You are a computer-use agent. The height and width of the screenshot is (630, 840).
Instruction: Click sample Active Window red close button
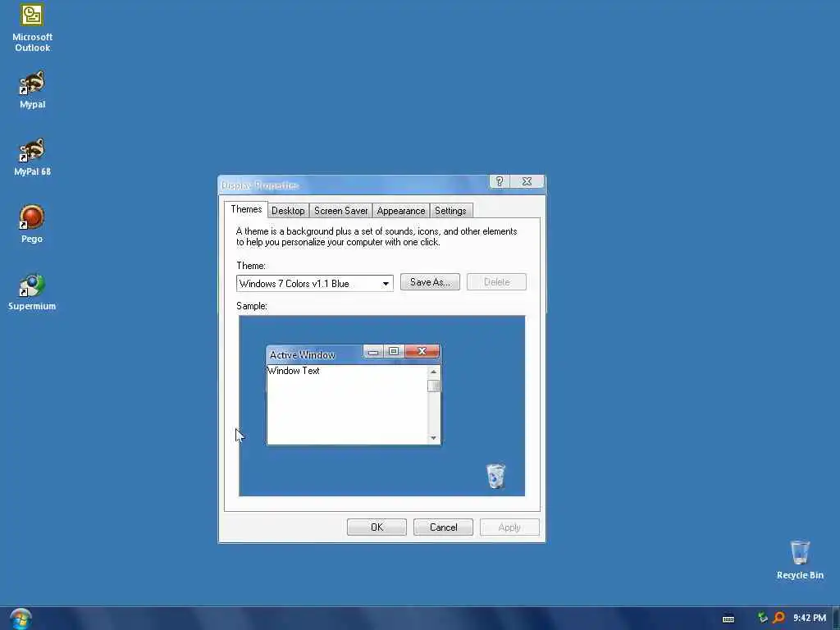tap(422, 351)
